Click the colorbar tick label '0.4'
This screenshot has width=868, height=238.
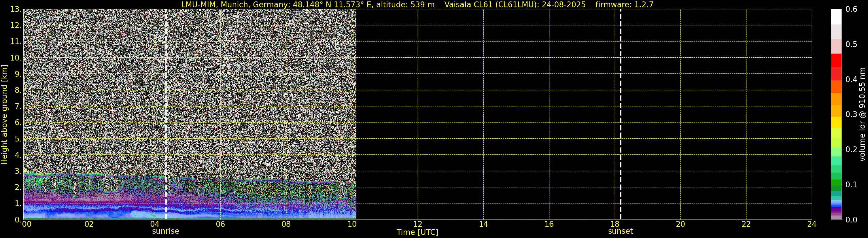(x=852, y=80)
